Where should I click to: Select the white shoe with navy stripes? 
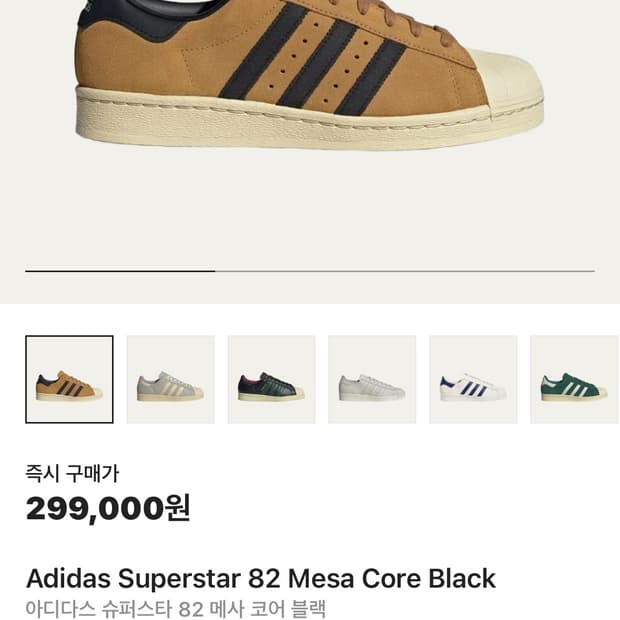473,379
